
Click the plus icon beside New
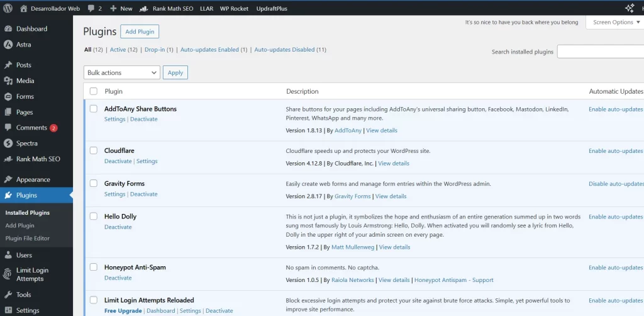pyautogui.click(x=114, y=8)
